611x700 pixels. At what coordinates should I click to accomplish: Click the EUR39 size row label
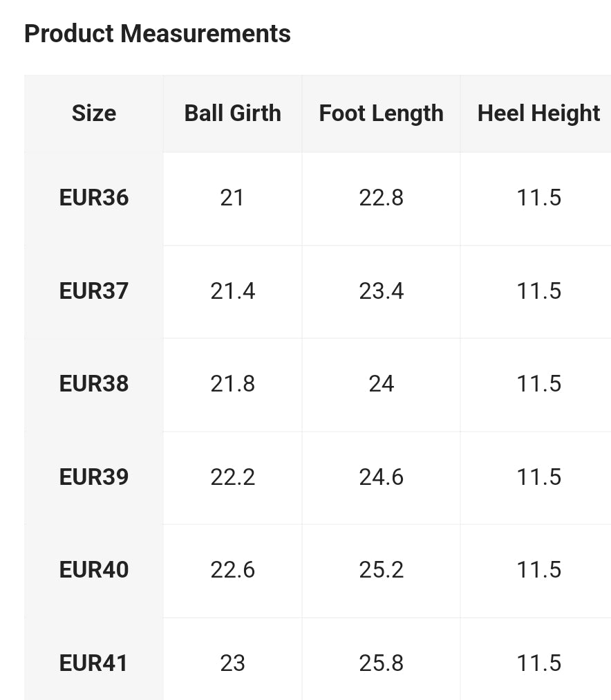(94, 477)
